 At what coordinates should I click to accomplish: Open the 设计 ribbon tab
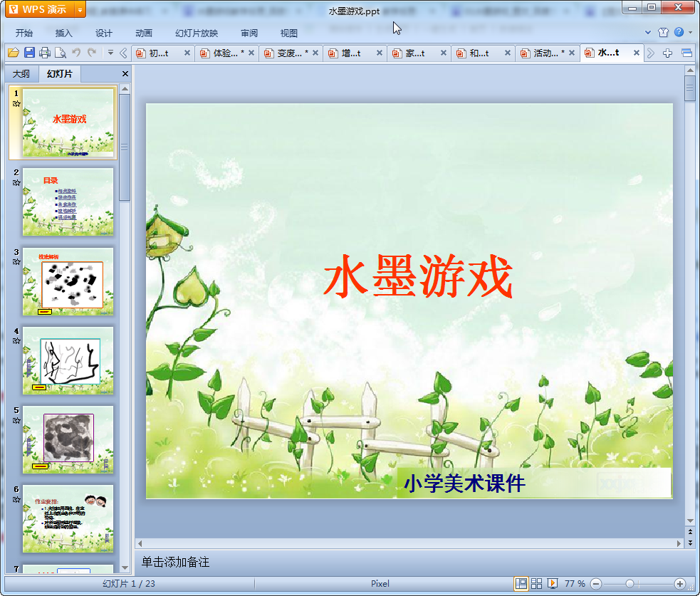[x=103, y=33]
